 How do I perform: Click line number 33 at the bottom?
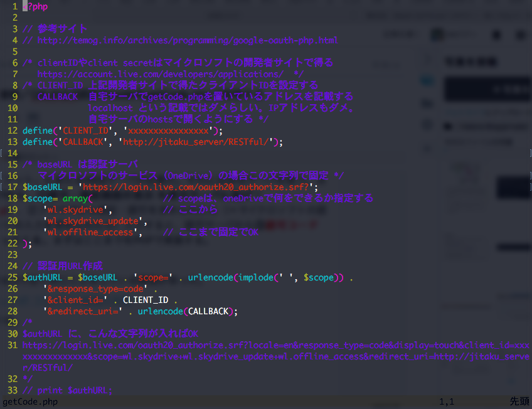(x=12, y=391)
